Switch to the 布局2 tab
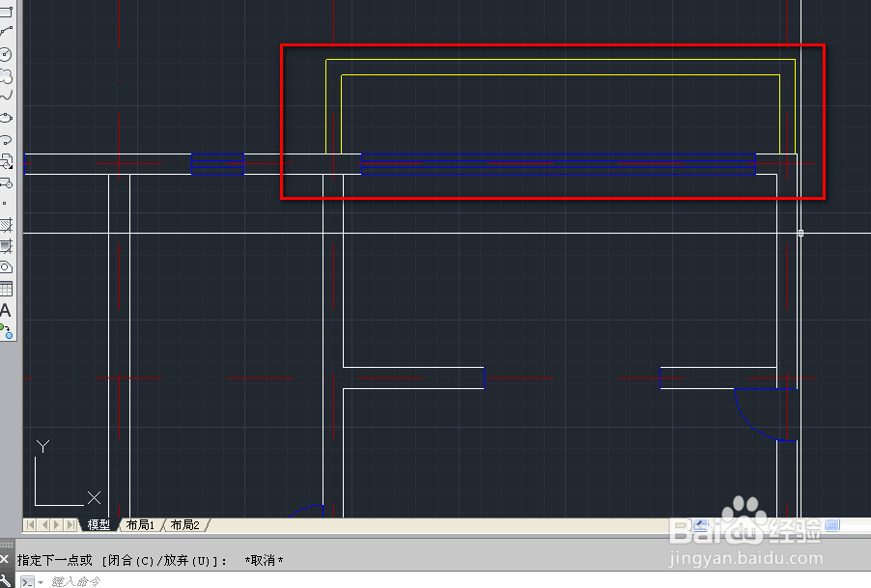The width and height of the screenshot is (871, 588). coord(184,524)
